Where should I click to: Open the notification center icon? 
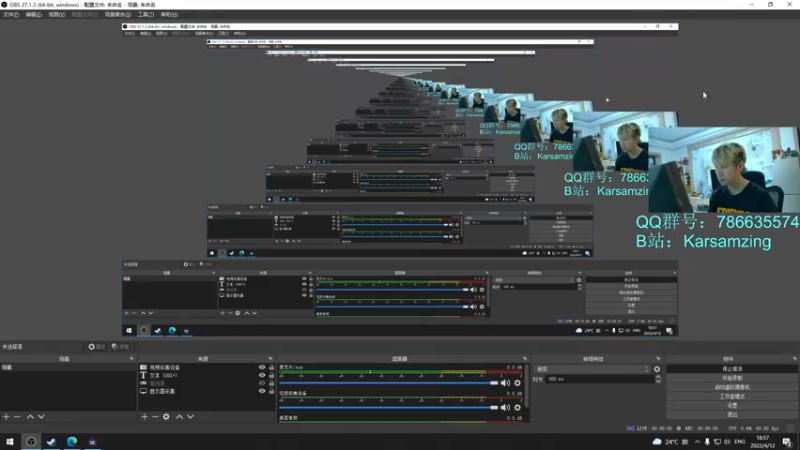(787, 442)
